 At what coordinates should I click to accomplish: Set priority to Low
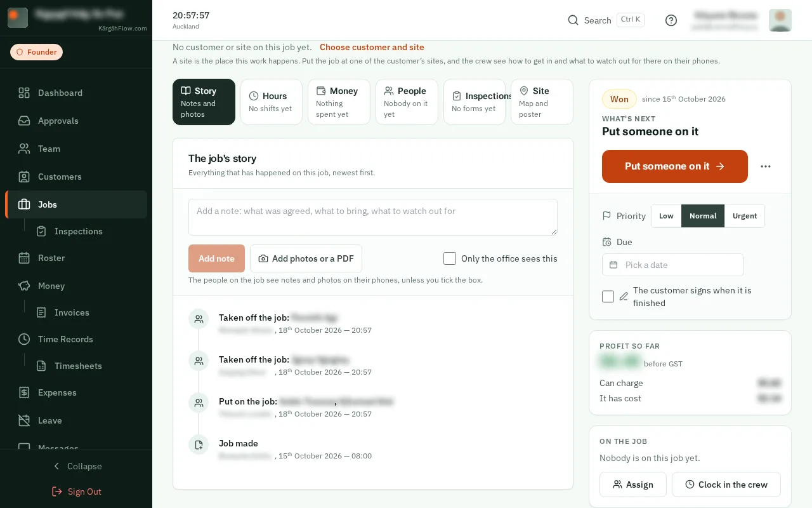tap(666, 216)
